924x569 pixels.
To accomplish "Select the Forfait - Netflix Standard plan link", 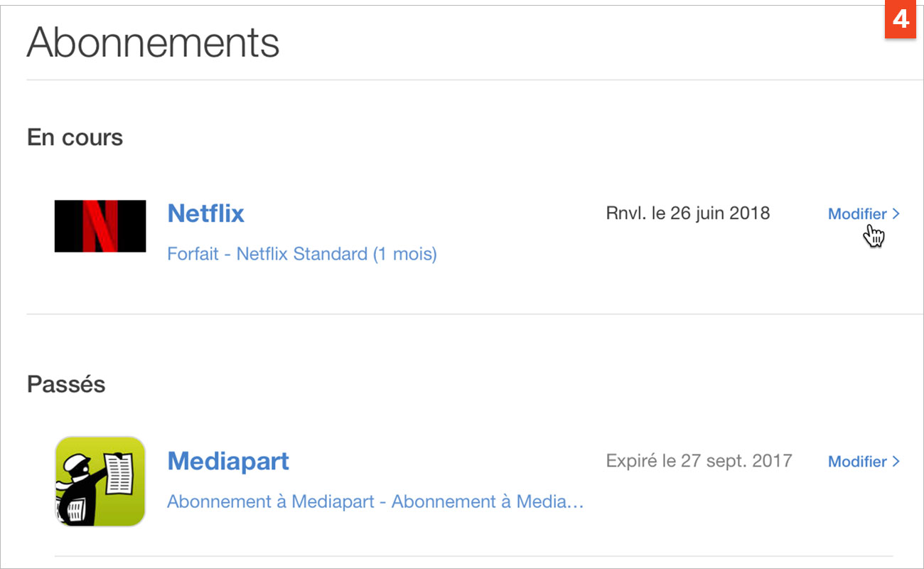I will (x=302, y=254).
